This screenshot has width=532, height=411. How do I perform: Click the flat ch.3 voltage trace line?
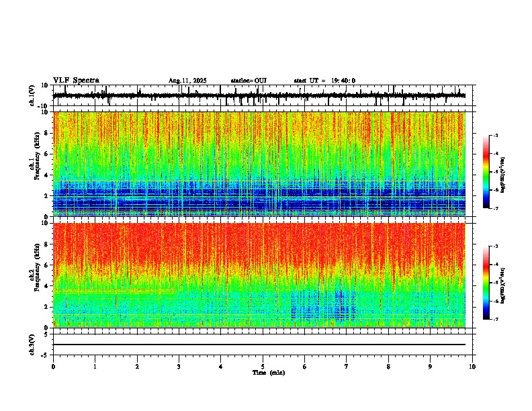point(259,345)
